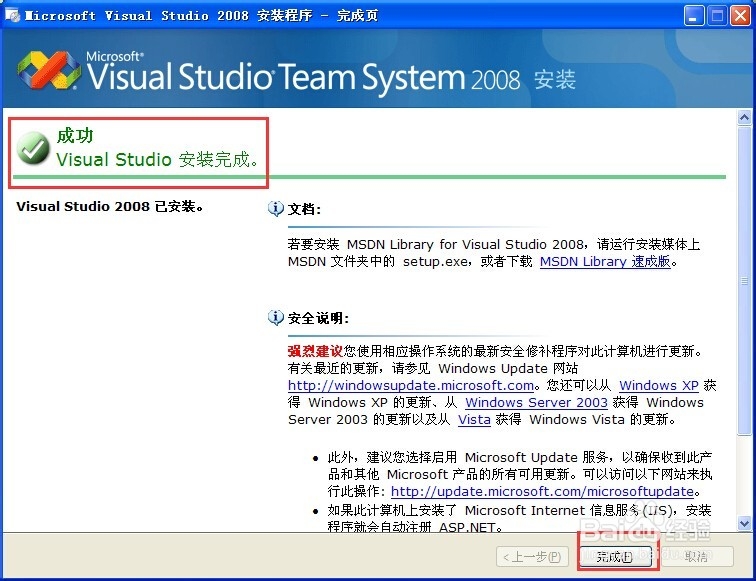This screenshot has width=756, height=581.
Task: Click the 完成 (Finish) button
Action: pyautogui.click(x=615, y=557)
